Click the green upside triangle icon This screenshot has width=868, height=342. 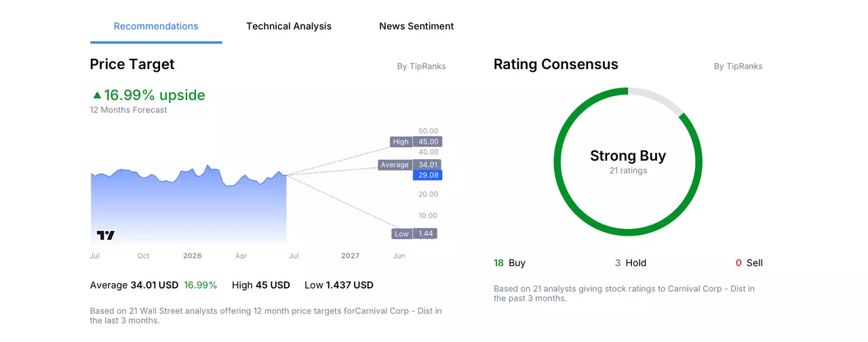(x=97, y=95)
